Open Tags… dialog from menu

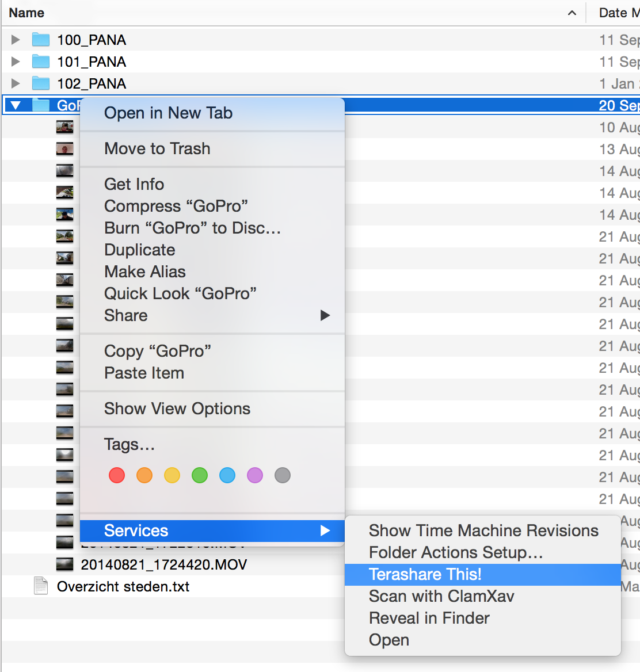[x=129, y=444]
